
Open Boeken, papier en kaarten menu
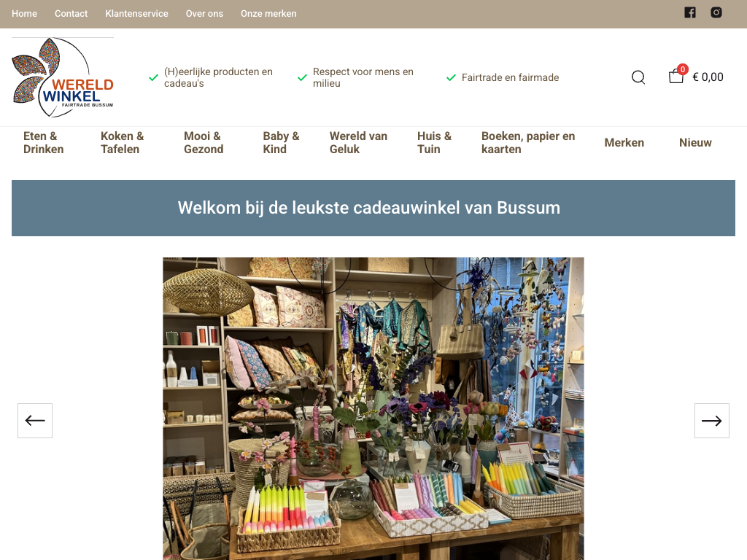point(528,142)
